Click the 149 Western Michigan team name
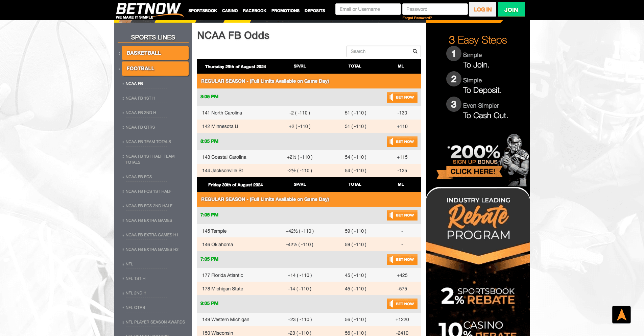The image size is (644, 336). tap(225, 320)
